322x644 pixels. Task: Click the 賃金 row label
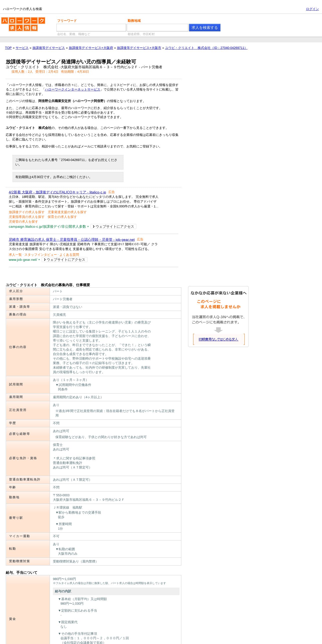coord(12,619)
